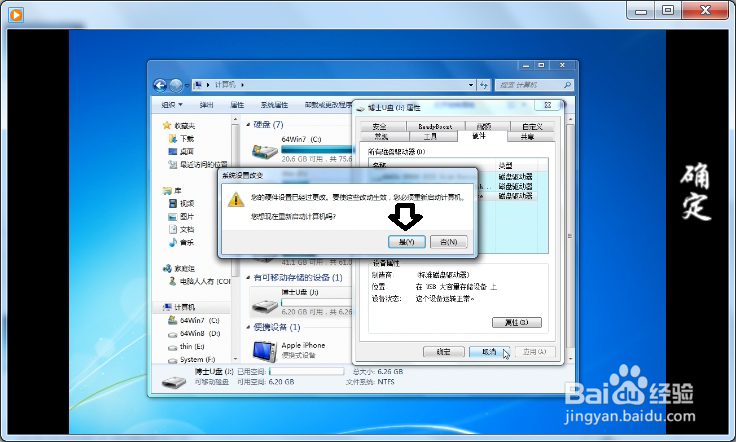Click the Back arrow in Explorer

tap(160, 85)
